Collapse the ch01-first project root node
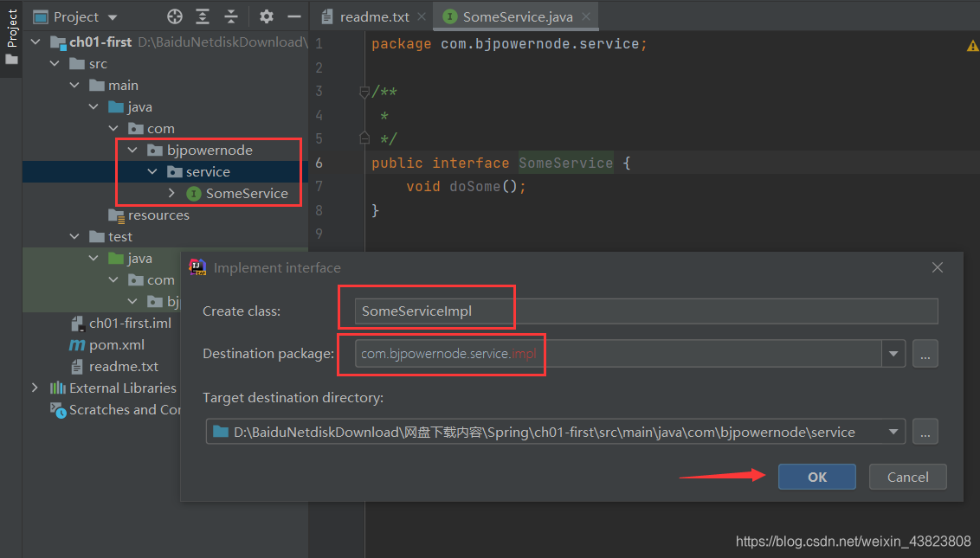Viewport: 980px width, 558px height. [x=35, y=42]
